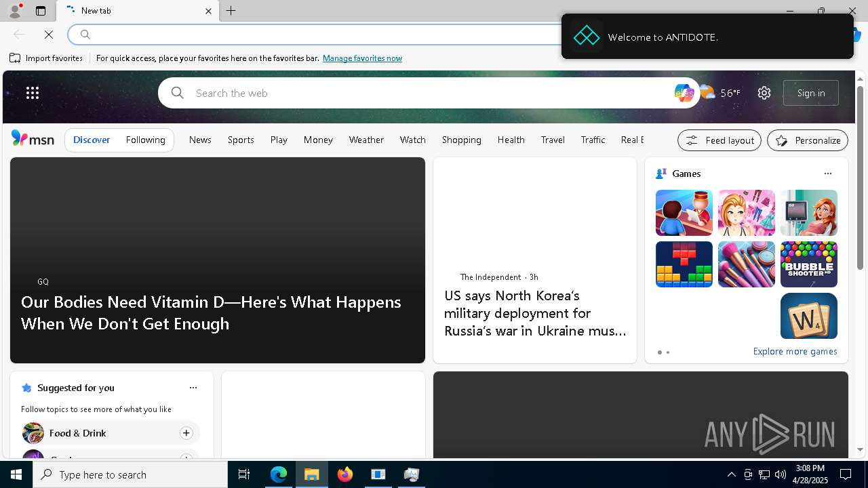Viewport: 868px width, 488px height.
Task: Follow the Food & Drink topic
Action: tap(186, 433)
